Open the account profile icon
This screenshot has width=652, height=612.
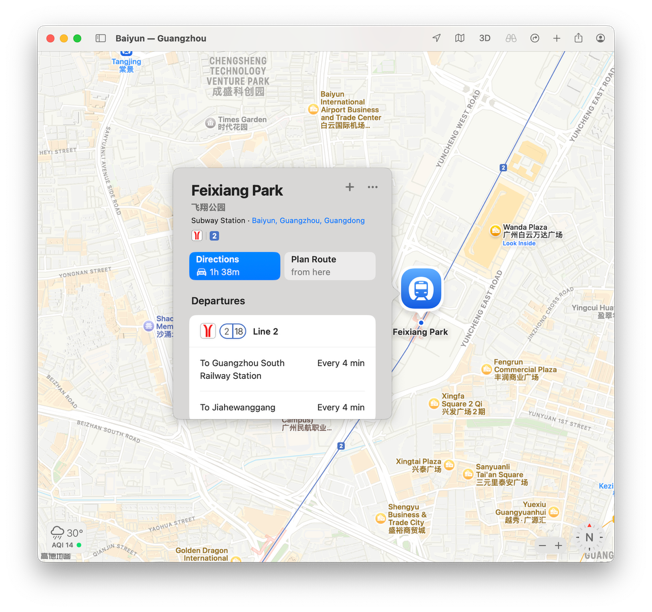point(600,38)
